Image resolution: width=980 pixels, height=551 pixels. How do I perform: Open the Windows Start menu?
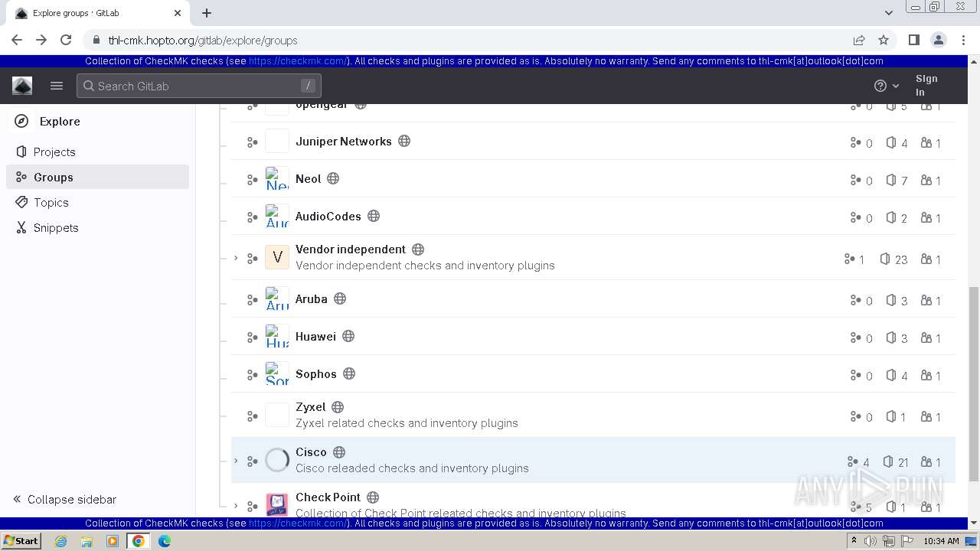tap(21, 540)
